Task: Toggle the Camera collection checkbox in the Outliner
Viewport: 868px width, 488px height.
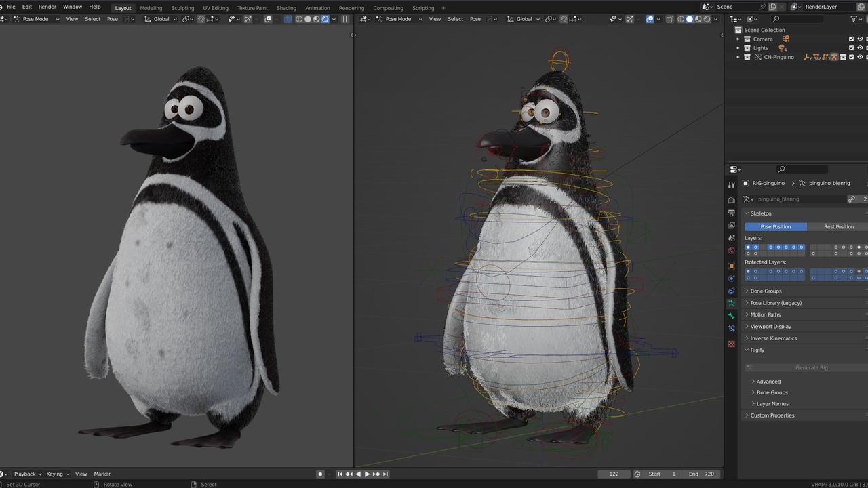Action: [x=851, y=39]
